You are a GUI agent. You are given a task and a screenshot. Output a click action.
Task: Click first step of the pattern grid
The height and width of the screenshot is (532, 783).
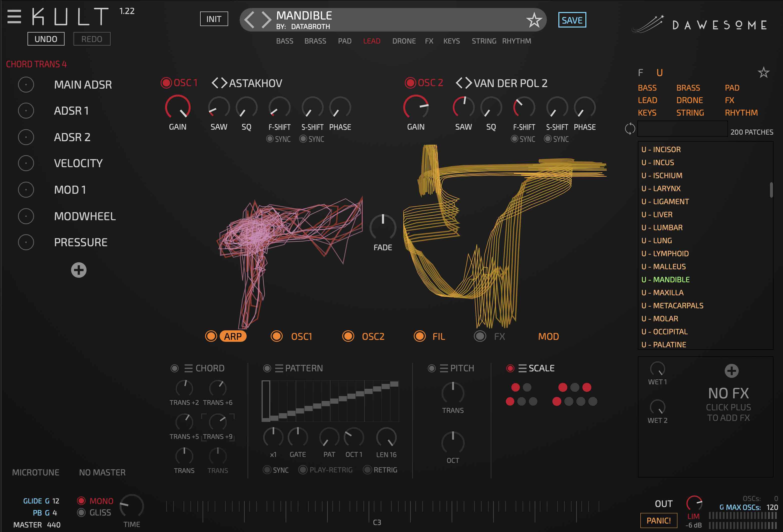tap(266, 401)
